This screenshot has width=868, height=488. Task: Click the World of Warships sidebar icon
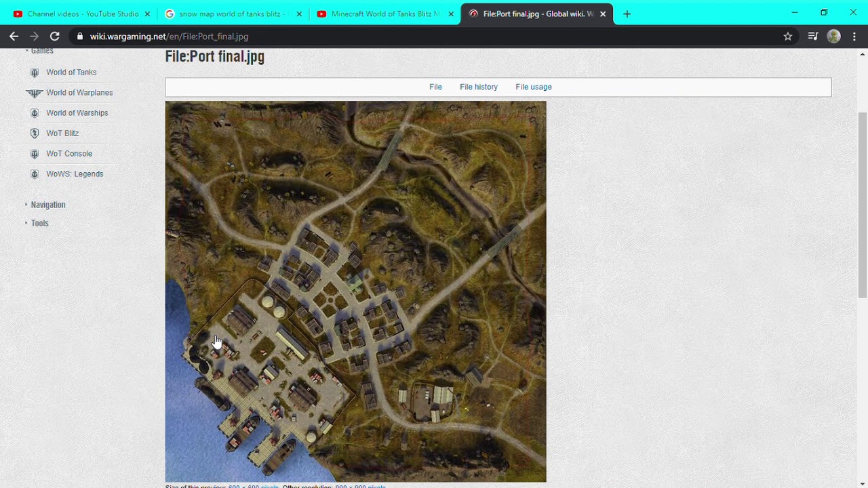pyautogui.click(x=35, y=113)
